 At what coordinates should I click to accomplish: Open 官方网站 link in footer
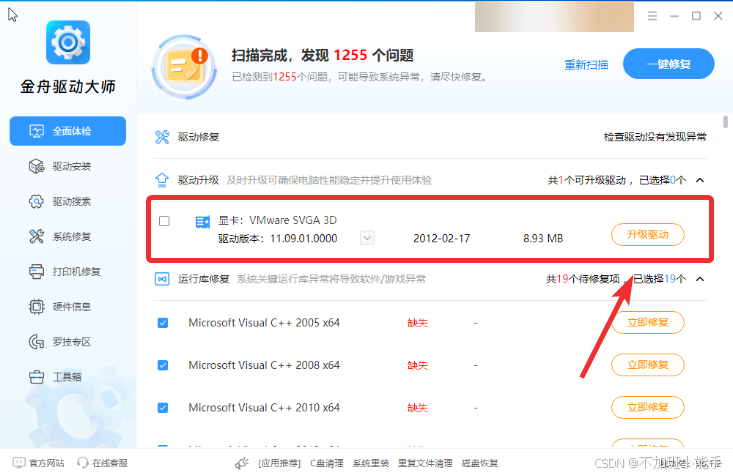click(x=46, y=463)
